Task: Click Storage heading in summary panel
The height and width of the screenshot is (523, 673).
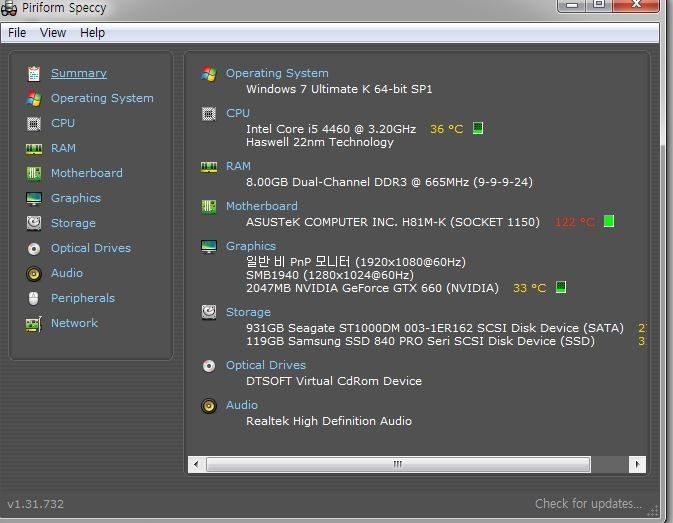Action: 248,312
